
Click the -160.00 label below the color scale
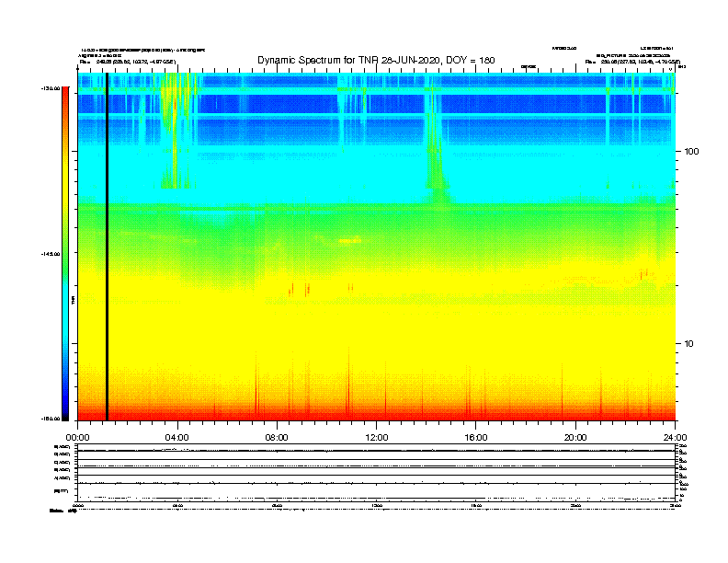point(51,419)
